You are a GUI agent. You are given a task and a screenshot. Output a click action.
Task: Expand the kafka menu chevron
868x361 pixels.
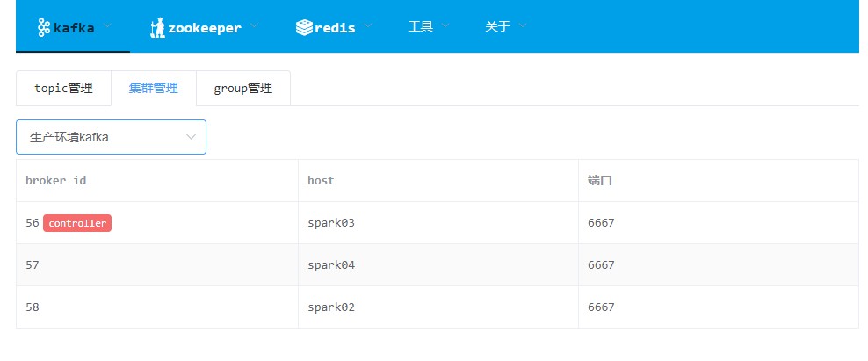108,25
